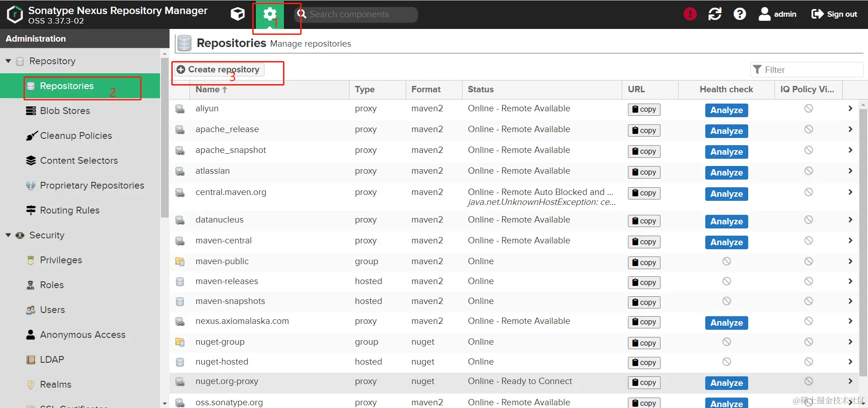Click the maven-public group folder icon
Screen dimensions: 868x408
(x=180, y=261)
